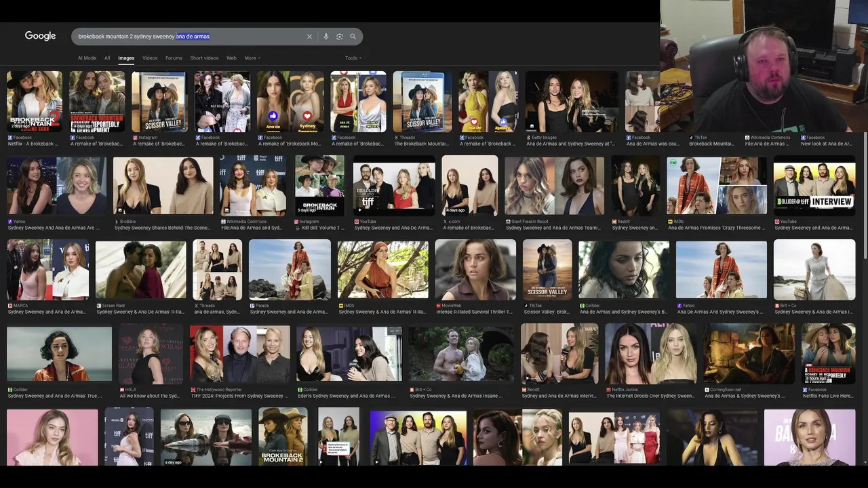Open the 'Remake Reportedly in Development' thumbnail
This screenshot has height=488, width=868.
click(97, 102)
